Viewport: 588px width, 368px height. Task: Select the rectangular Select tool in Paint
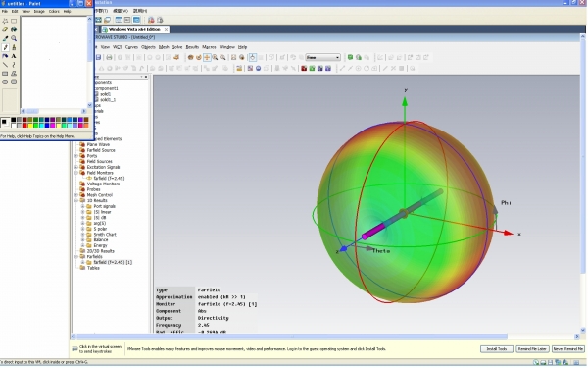click(x=14, y=21)
